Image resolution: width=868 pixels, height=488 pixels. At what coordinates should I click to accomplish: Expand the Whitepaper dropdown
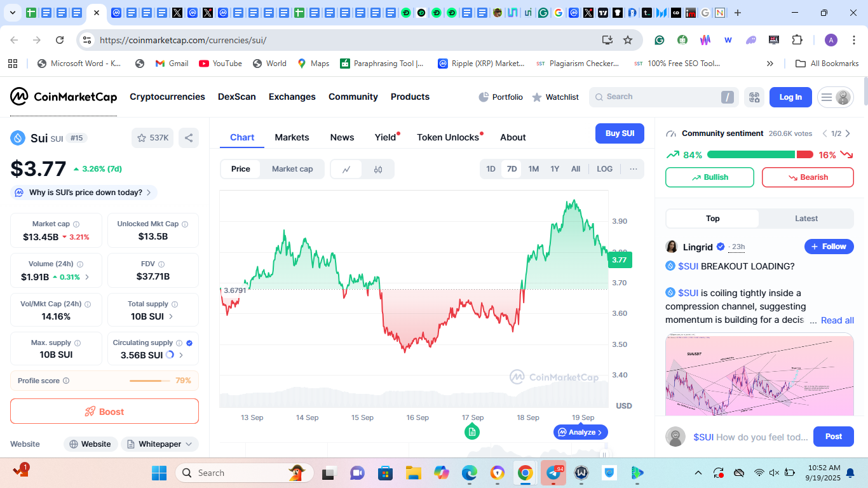click(x=159, y=444)
